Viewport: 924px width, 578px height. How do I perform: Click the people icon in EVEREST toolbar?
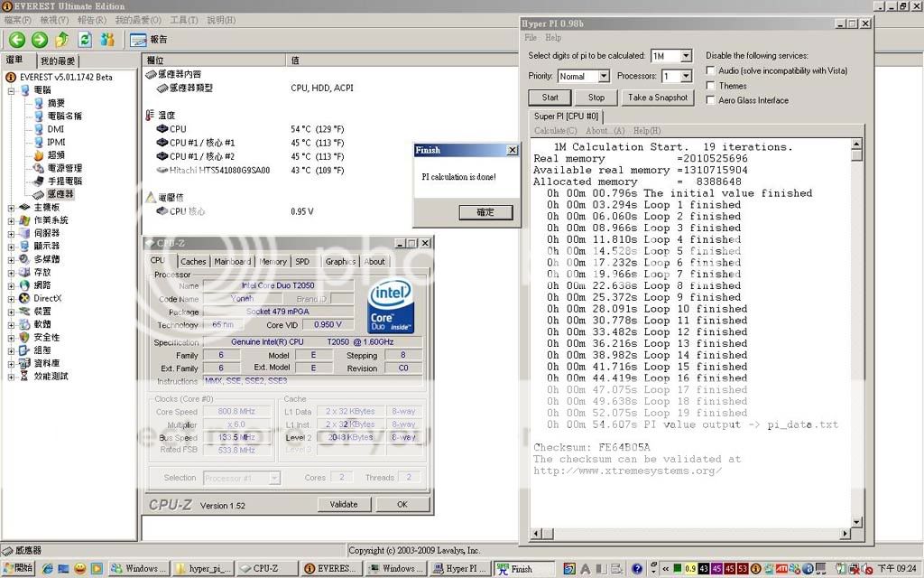coord(107,40)
